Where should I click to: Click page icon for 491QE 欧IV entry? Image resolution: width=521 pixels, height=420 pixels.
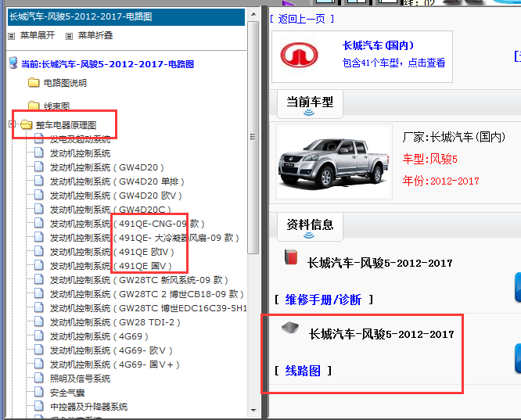pyautogui.click(x=39, y=251)
